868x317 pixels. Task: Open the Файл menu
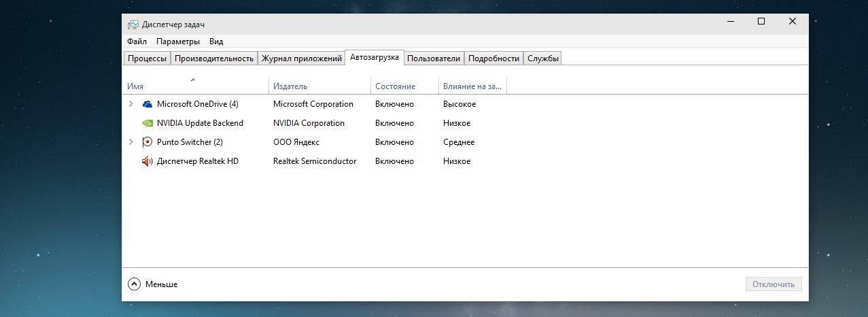[137, 41]
